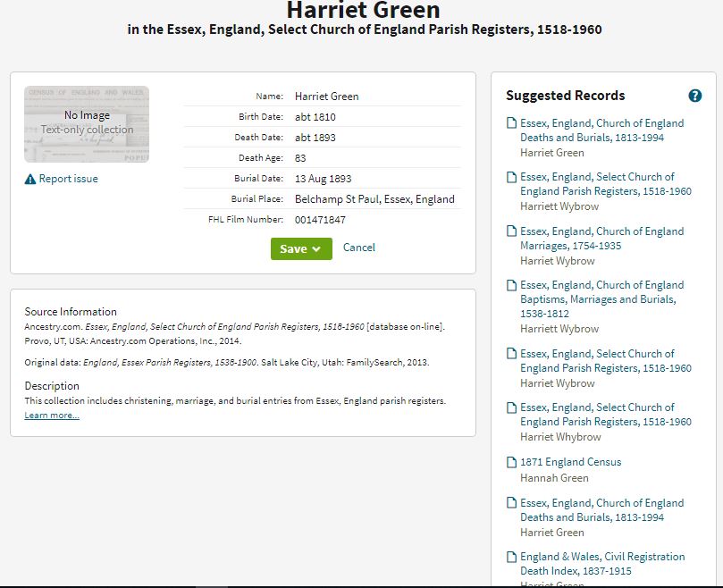Viewport: 723px width, 588px height.
Task: Open the Report issue link
Action: (x=68, y=179)
